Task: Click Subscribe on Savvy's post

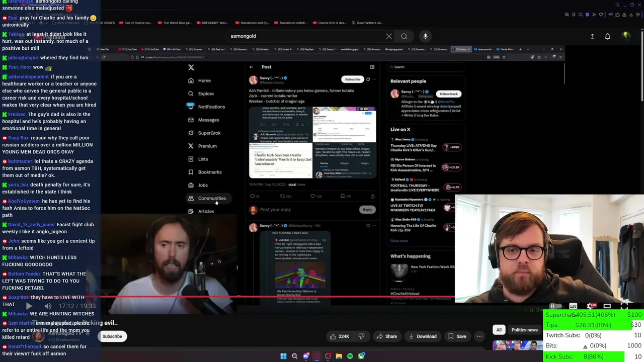Action: [x=352, y=79]
